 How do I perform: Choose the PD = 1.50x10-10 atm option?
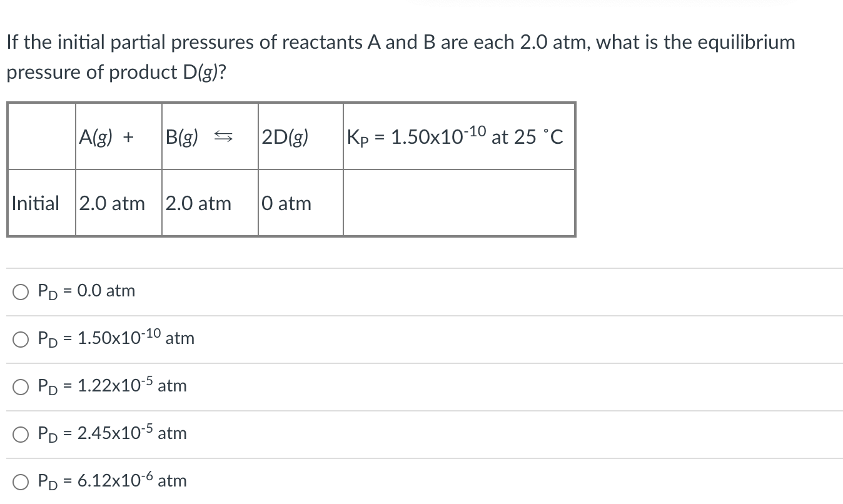tap(20, 338)
